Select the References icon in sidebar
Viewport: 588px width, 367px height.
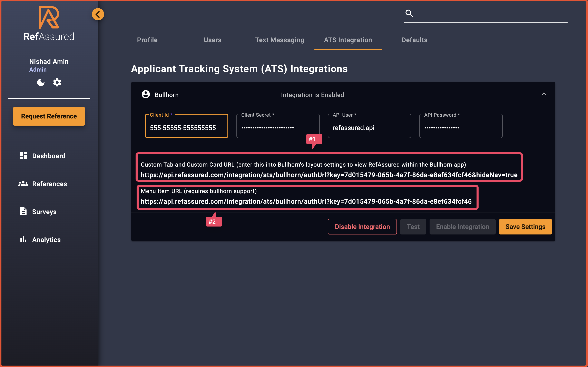(23, 183)
